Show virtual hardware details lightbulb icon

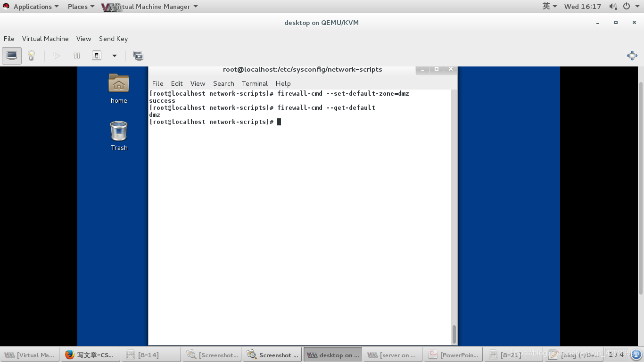tap(31, 56)
